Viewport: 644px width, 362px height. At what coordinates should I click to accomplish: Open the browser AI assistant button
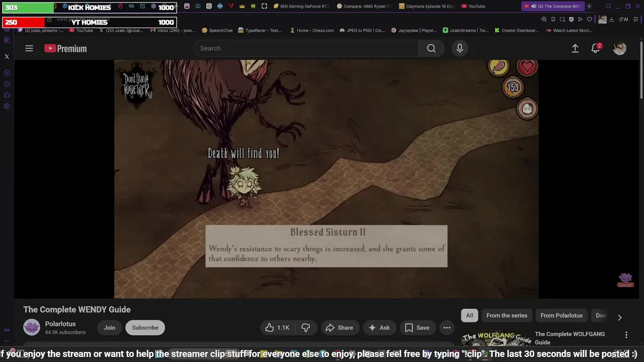(624, 19)
